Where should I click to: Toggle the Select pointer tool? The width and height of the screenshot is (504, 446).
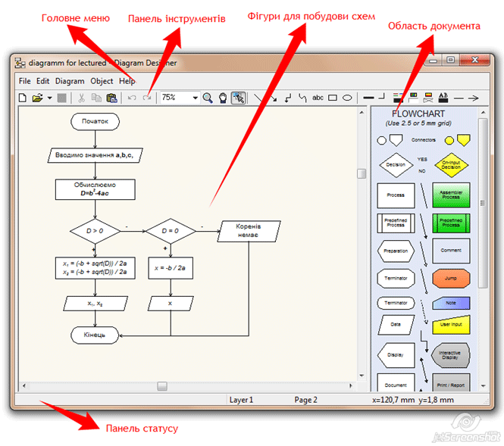(x=239, y=98)
